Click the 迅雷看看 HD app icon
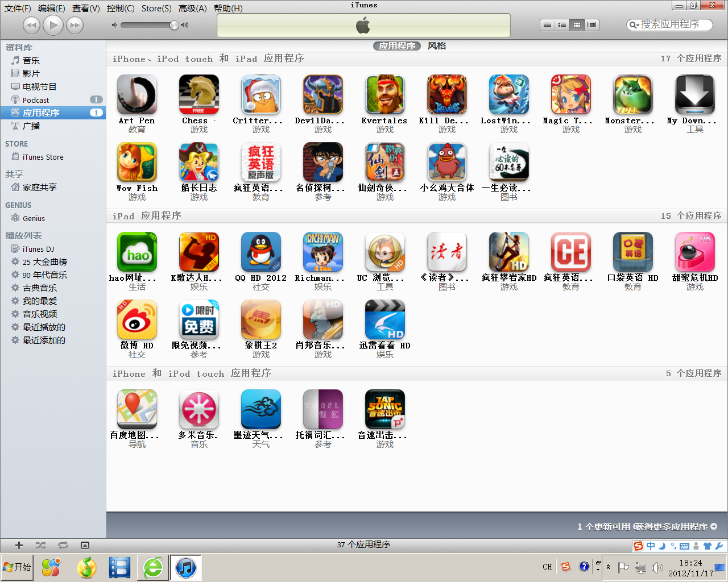This screenshot has height=582, width=728. pyautogui.click(x=384, y=319)
